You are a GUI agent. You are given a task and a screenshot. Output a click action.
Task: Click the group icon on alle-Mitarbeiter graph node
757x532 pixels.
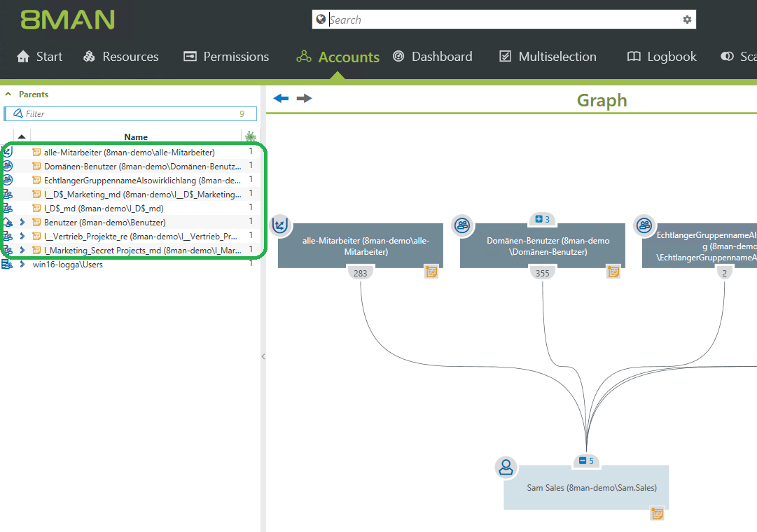280,225
